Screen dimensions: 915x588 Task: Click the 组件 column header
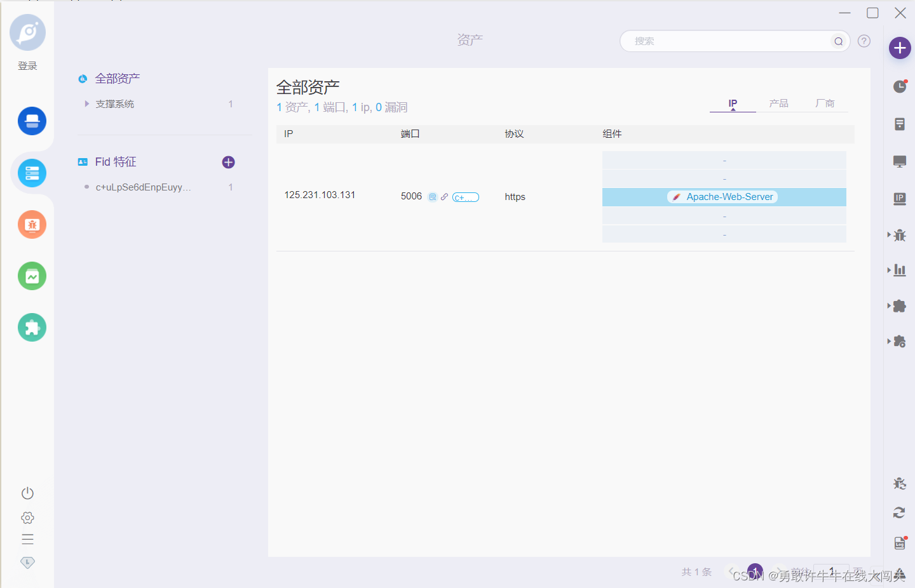pos(612,134)
